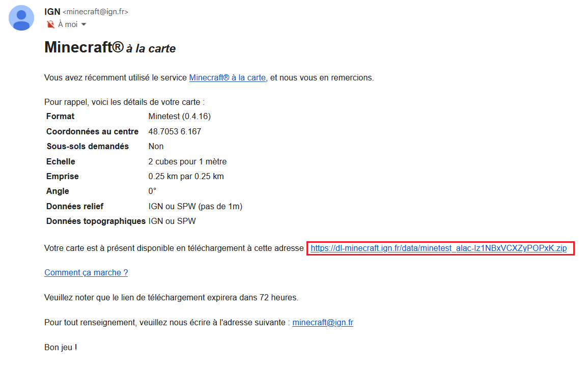588x368 pixels.
Task: Click the sender name IGN
Action: [52, 12]
